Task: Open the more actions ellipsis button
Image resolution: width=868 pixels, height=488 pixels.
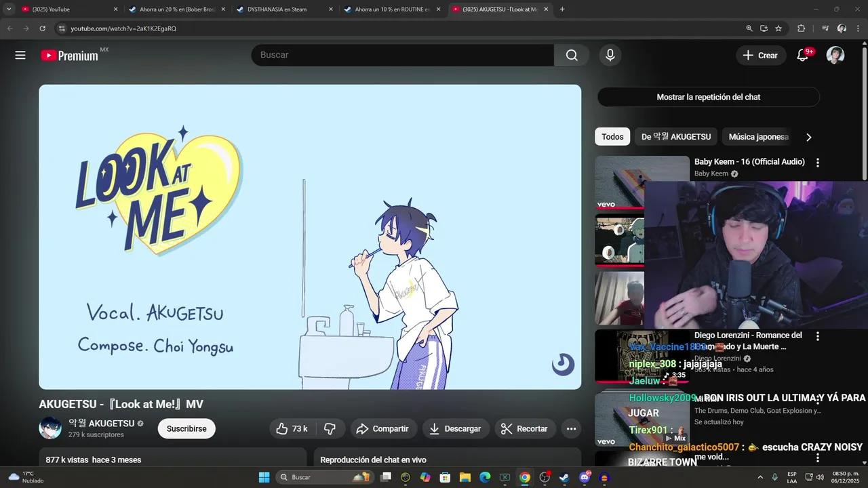Action: pos(571,428)
